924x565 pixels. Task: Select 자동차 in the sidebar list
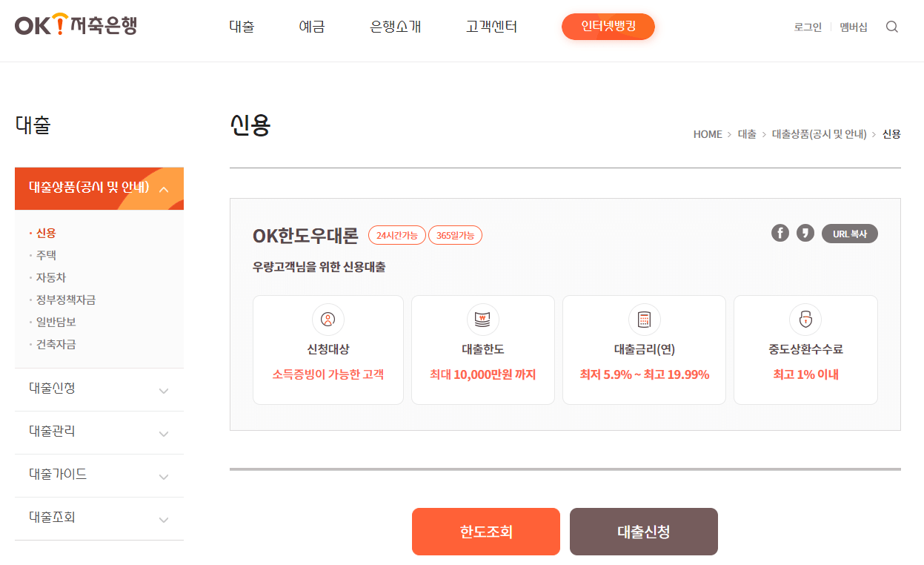[x=51, y=277]
